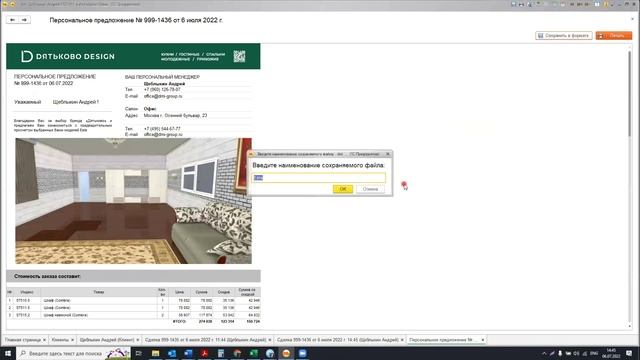
Task: Close the Персональное предложение form with its X
Action: [x=633, y=19]
